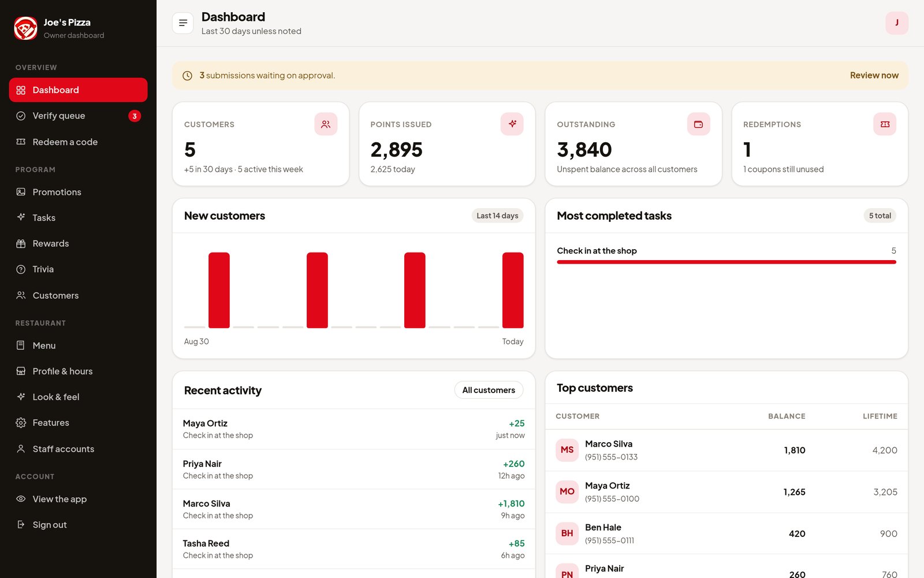Click the Promotions image icon
The height and width of the screenshot is (578, 924).
click(x=21, y=192)
